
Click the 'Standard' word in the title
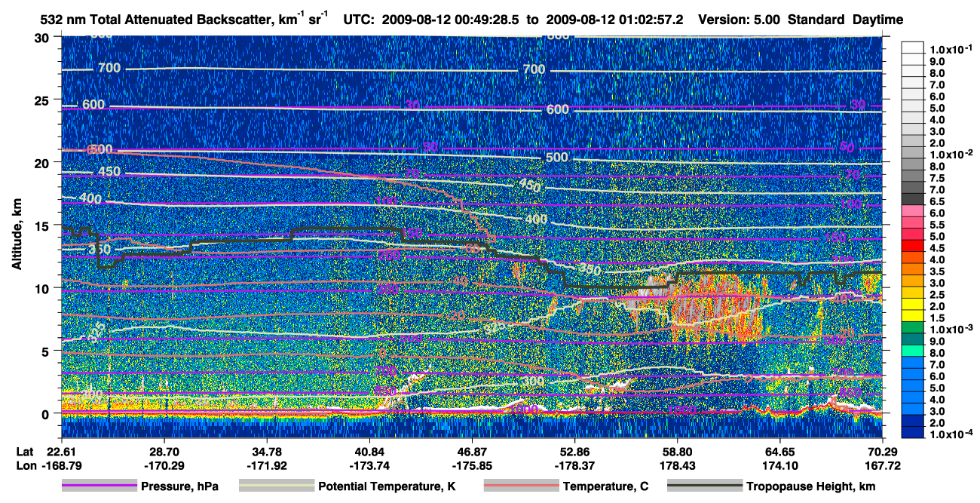click(x=817, y=20)
